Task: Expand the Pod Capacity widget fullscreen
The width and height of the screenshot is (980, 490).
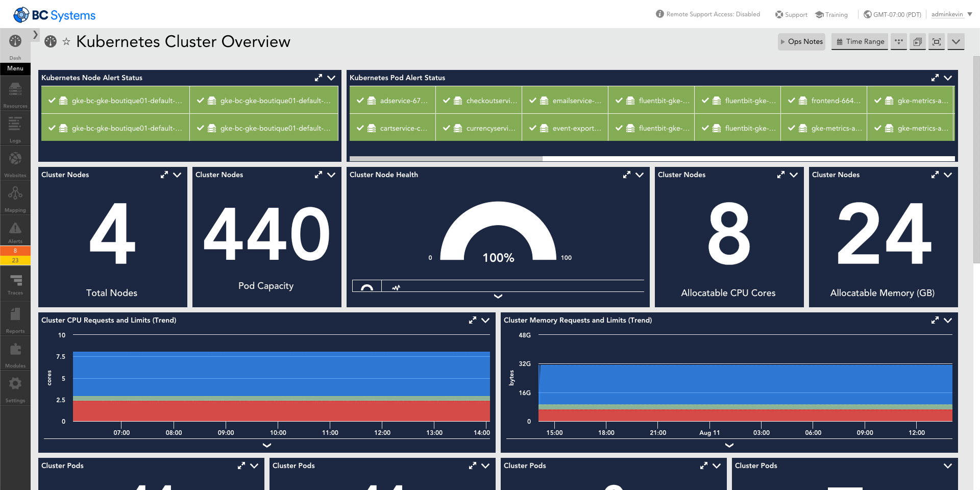Action: click(318, 175)
